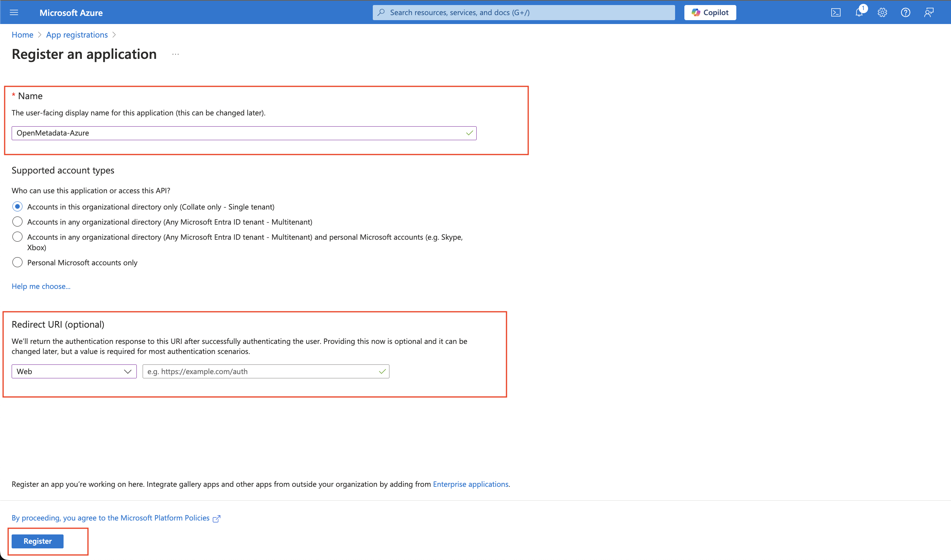951x560 pixels.
Task: Open the hamburger portal menu
Action: click(14, 12)
